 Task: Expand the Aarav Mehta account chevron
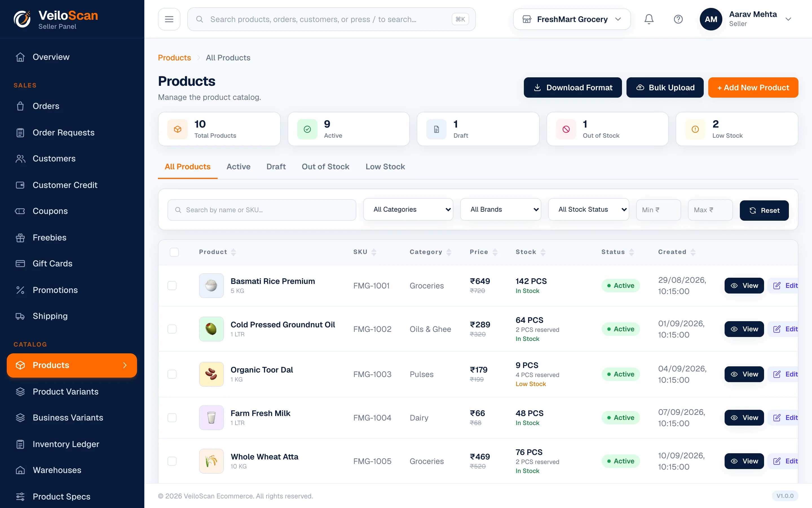coord(788,19)
